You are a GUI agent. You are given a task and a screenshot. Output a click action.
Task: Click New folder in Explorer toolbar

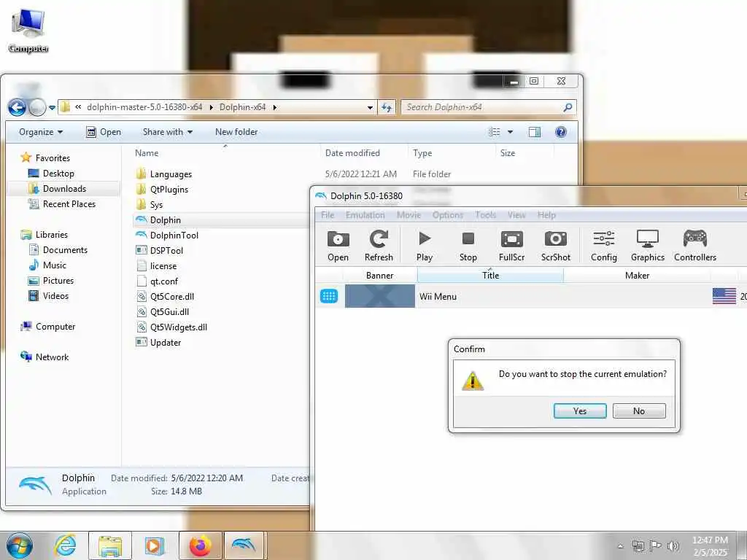click(x=236, y=132)
